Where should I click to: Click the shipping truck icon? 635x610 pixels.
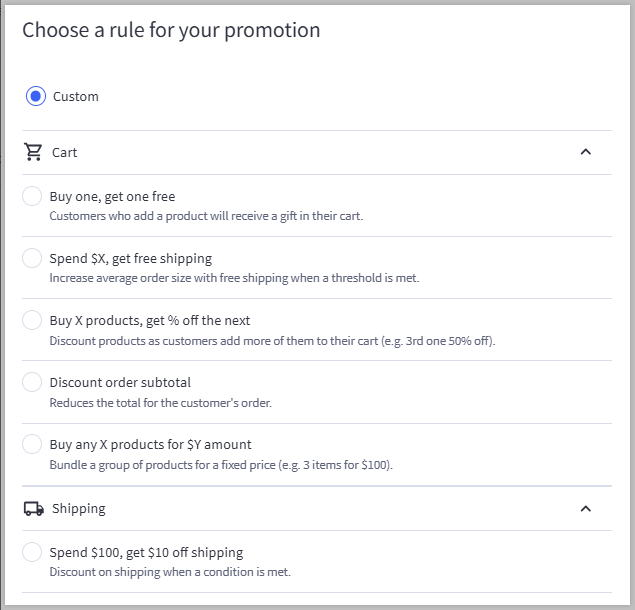pos(34,508)
